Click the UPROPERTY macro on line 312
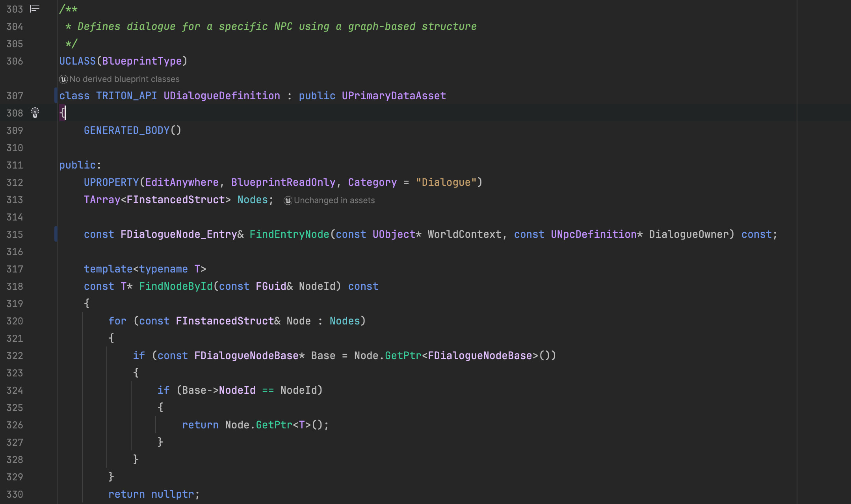 [111, 182]
